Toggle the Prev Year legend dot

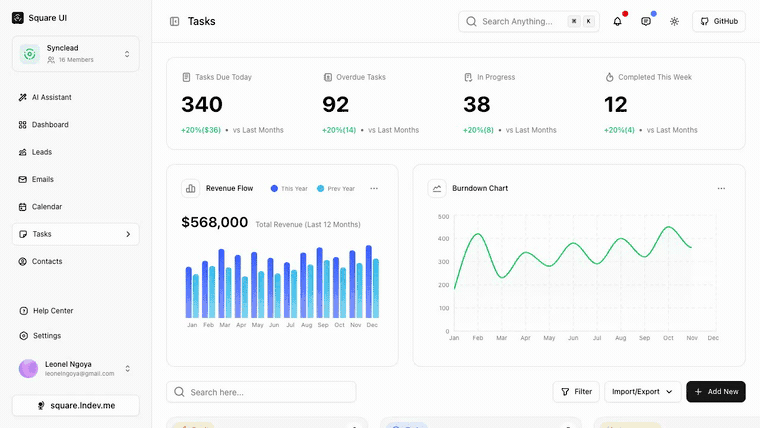320,189
